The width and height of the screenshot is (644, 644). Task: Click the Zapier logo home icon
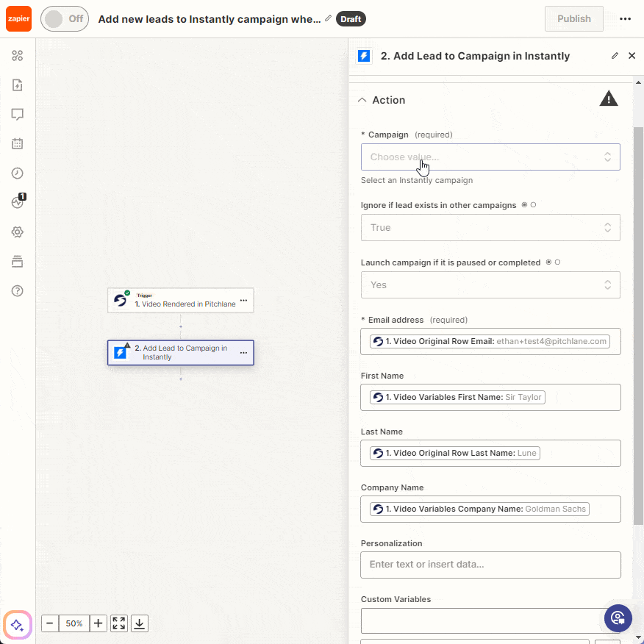[18, 19]
